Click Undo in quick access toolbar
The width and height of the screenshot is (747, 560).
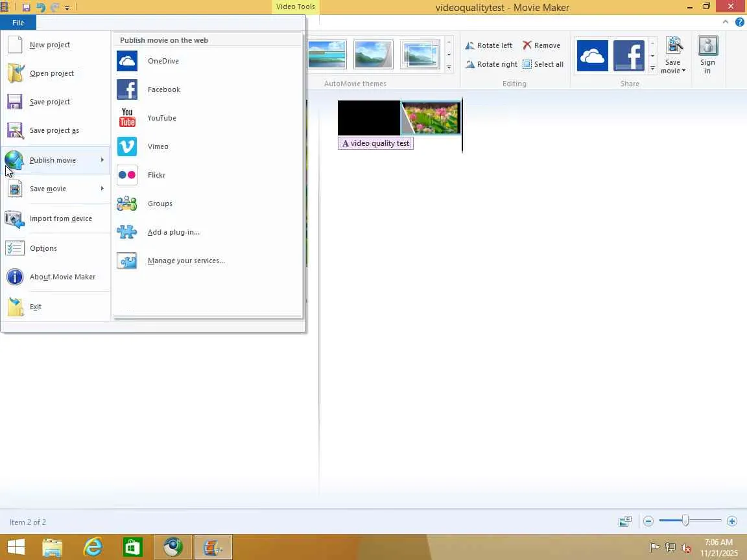point(41,7)
